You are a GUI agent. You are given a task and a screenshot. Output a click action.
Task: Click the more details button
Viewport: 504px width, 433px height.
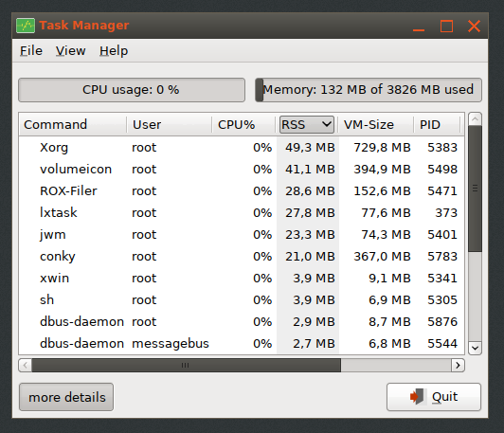66,397
